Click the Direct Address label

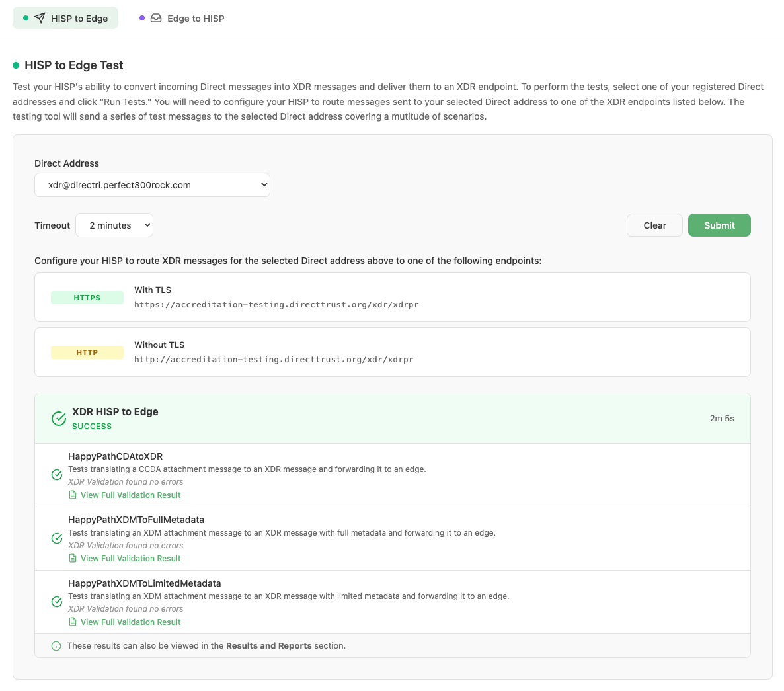(67, 163)
